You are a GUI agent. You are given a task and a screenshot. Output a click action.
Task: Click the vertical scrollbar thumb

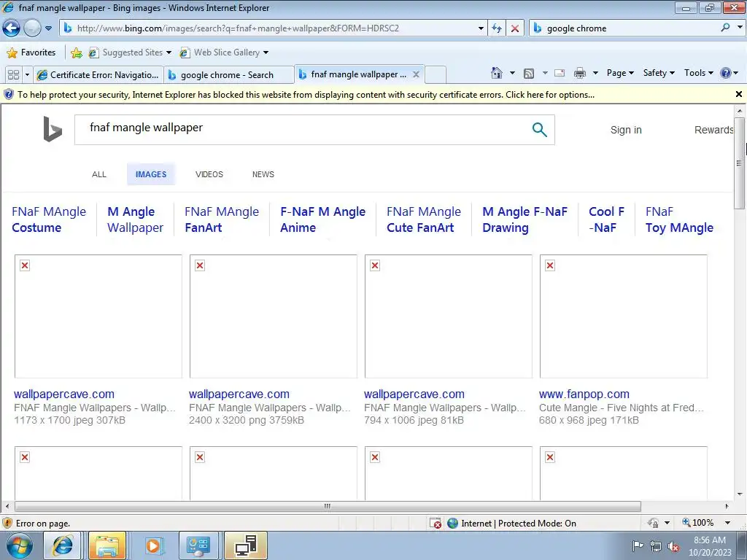tap(739, 163)
